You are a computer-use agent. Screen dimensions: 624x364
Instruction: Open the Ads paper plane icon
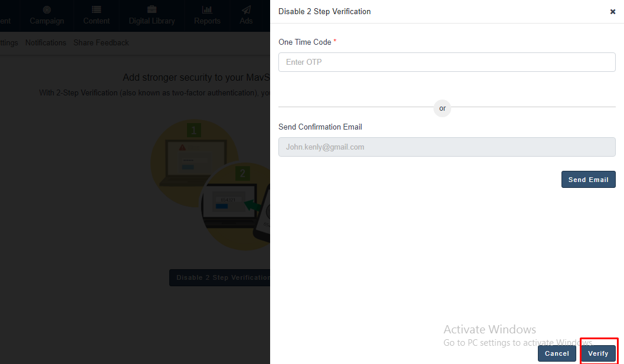[246, 10]
